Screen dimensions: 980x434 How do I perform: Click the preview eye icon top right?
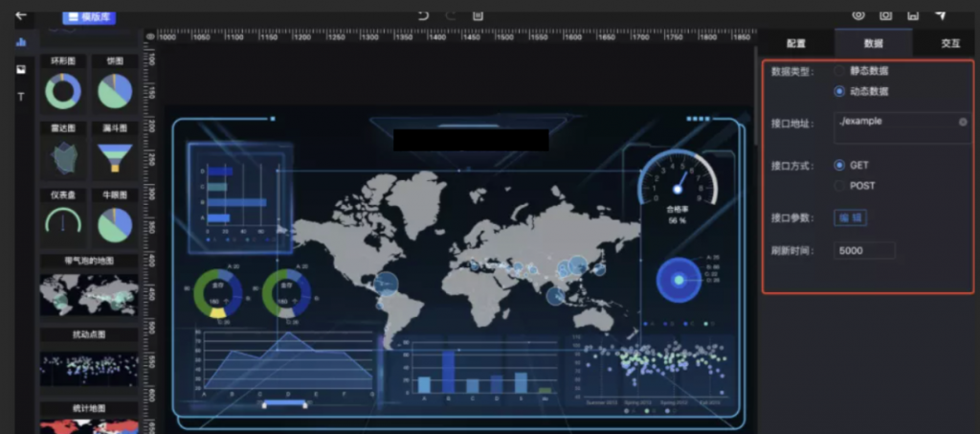858,15
